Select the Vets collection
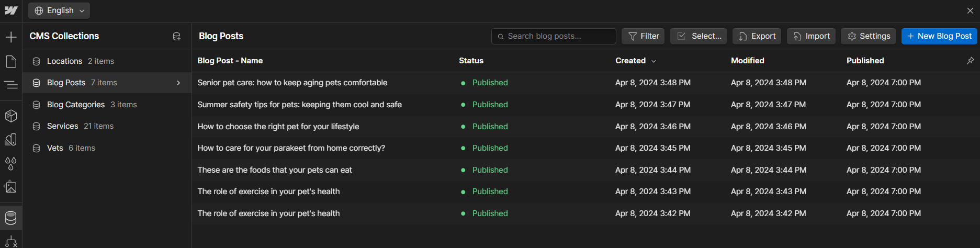This screenshot has width=980, height=248. 107,148
